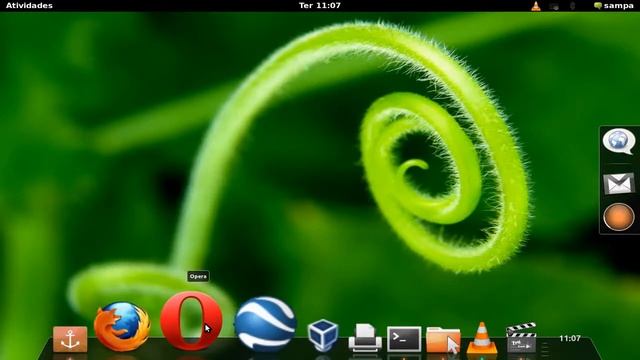Open the printer icon in the dock
Image resolution: width=640 pixels, height=360 pixels.
pos(365,338)
